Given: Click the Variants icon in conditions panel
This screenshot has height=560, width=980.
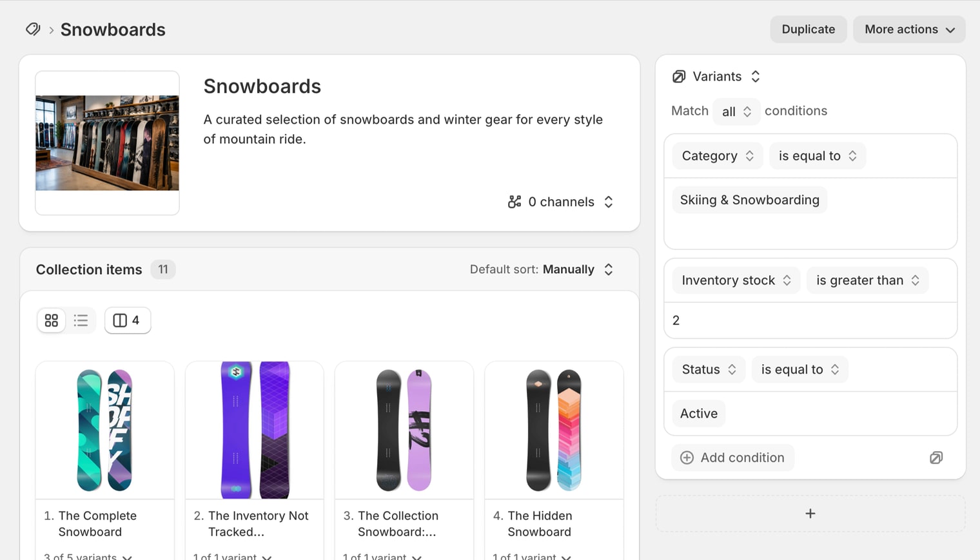Looking at the screenshot, I should point(679,77).
